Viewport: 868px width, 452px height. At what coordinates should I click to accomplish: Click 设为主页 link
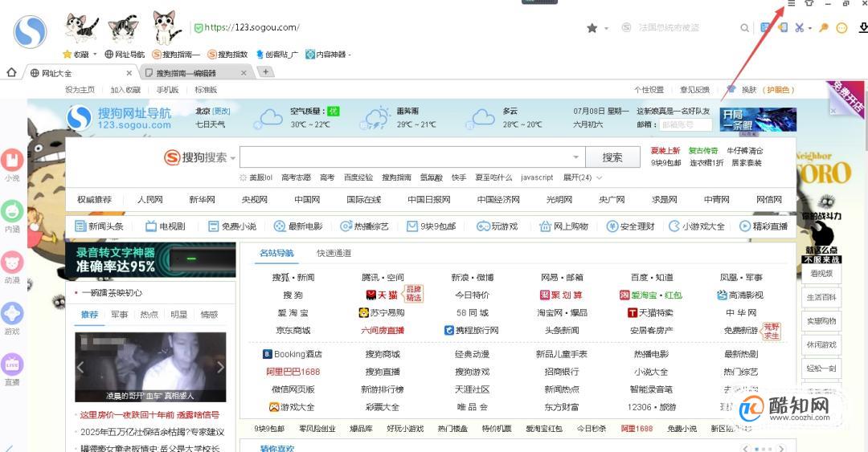80,90
